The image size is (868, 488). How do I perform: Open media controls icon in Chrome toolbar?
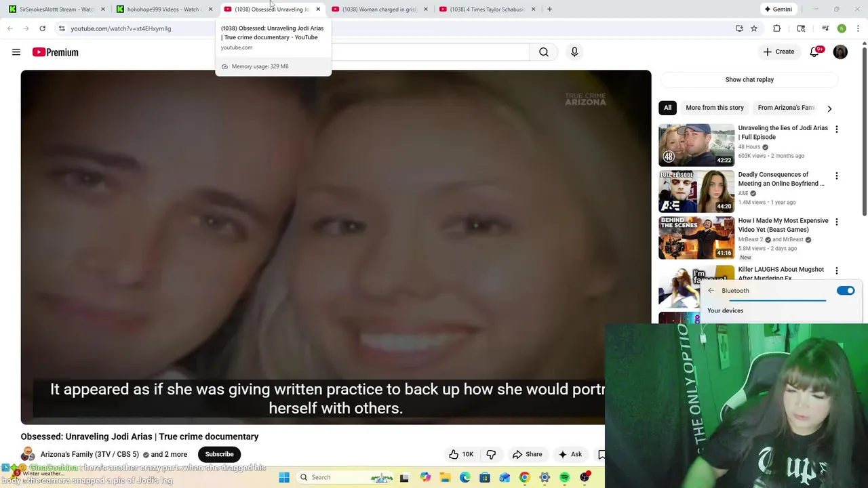pyautogui.click(x=825, y=28)
